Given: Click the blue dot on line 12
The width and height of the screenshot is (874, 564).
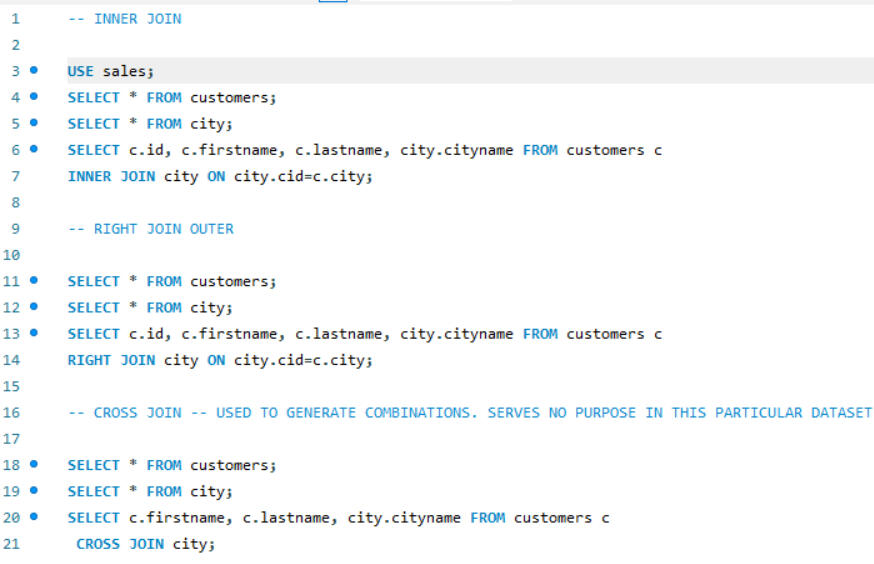Looking at the screenshot, I should click(x=35, y=307).
